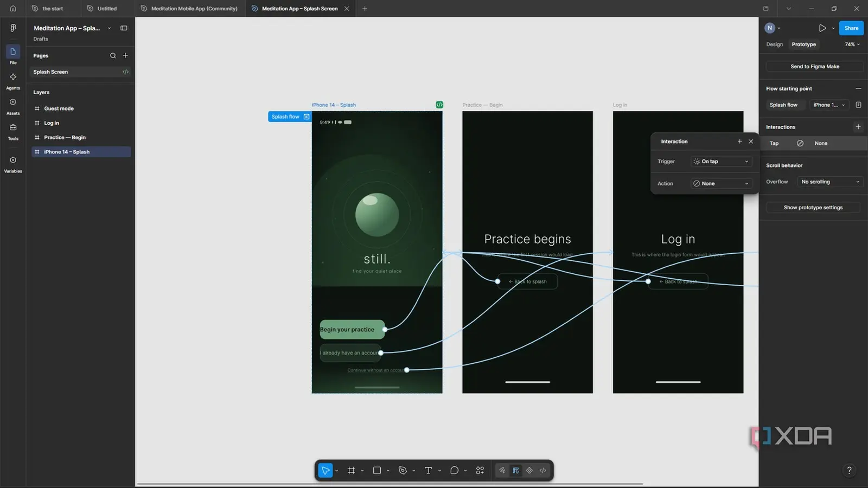Open the Action dropdown showing None

(722, 183)
